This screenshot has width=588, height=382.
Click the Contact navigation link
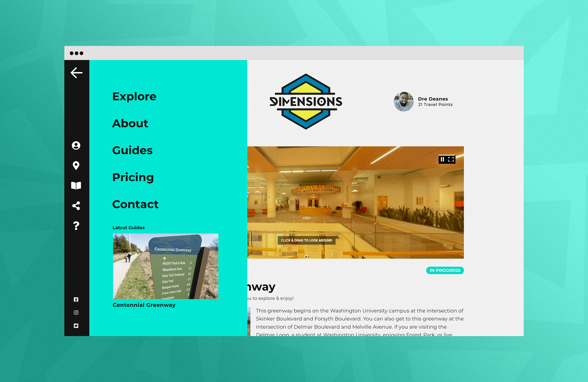[135, 204]
